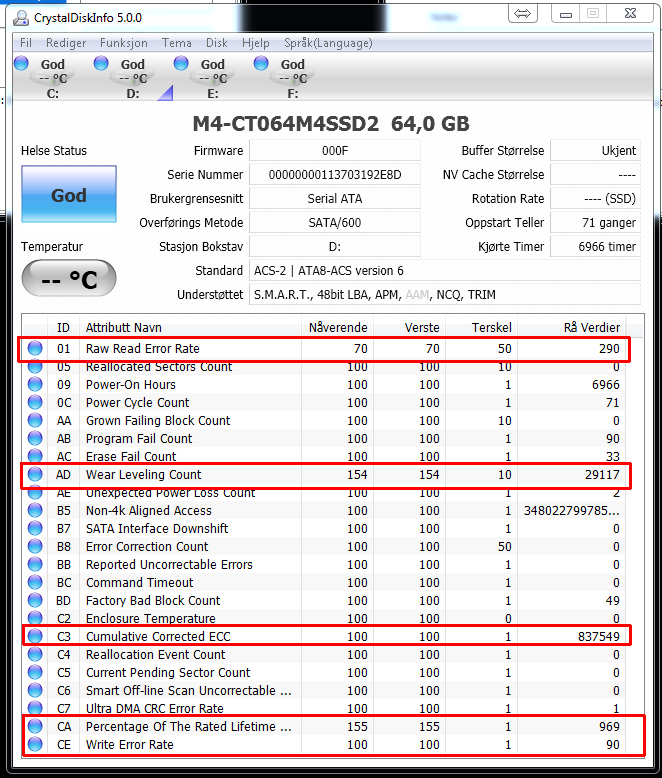662x778 pixels.
Task: Click the Firmware field showing 000F
Action: pyautogui.click(x=335, y=150)
